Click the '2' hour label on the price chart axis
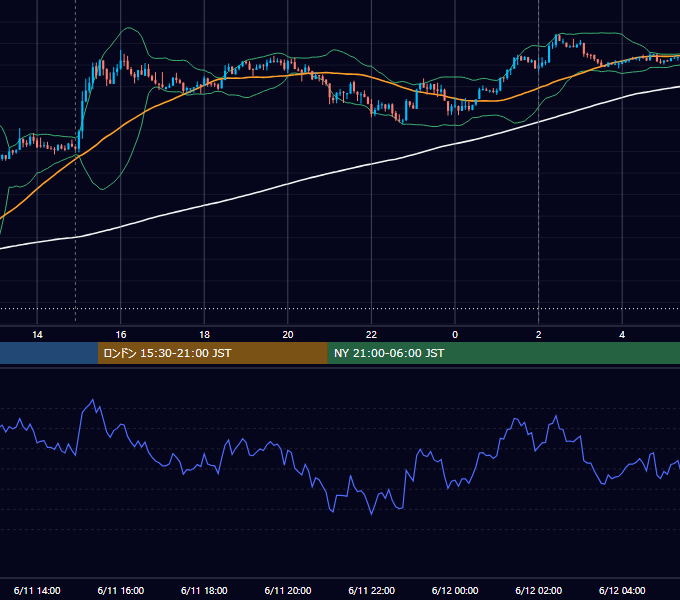The width and height of the screenshot is (680, 600). [x=539, y=335]
